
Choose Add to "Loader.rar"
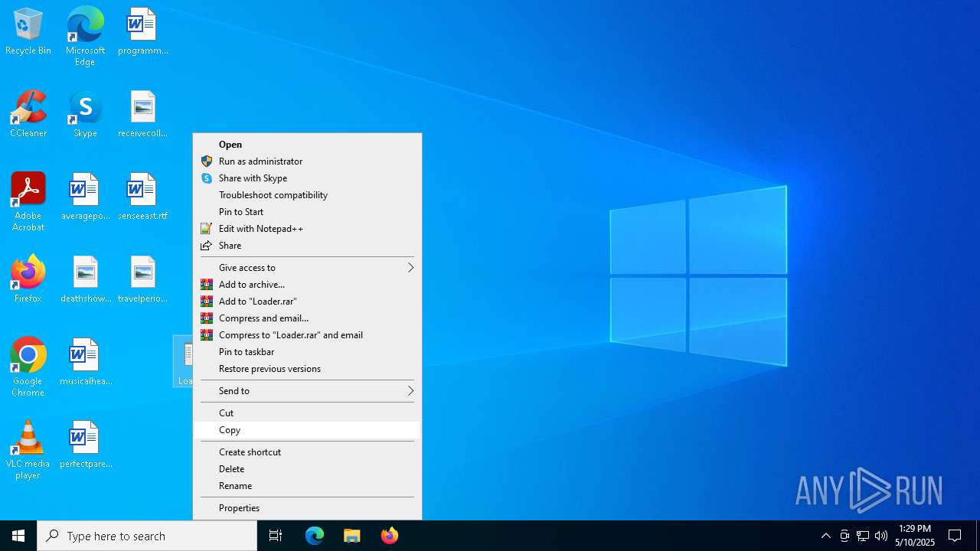pyautogui.click(x=307, y=302)
